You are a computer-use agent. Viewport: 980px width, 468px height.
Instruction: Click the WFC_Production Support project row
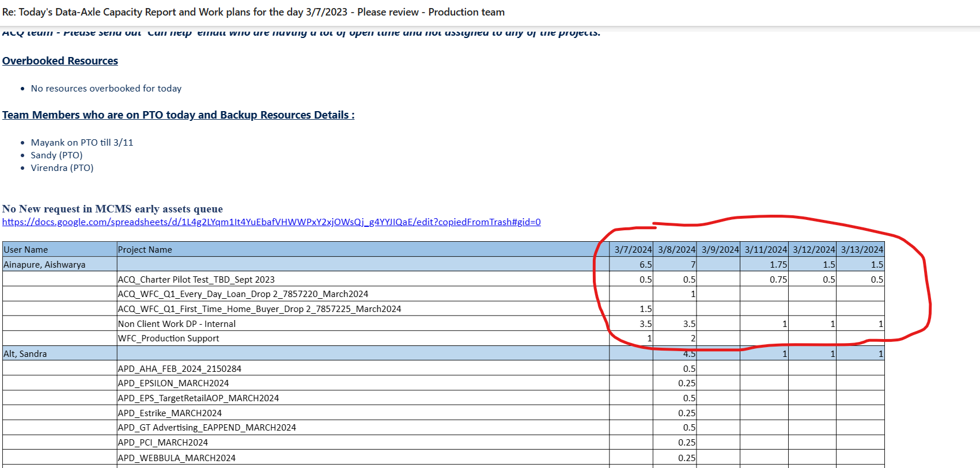click(443, 338)
